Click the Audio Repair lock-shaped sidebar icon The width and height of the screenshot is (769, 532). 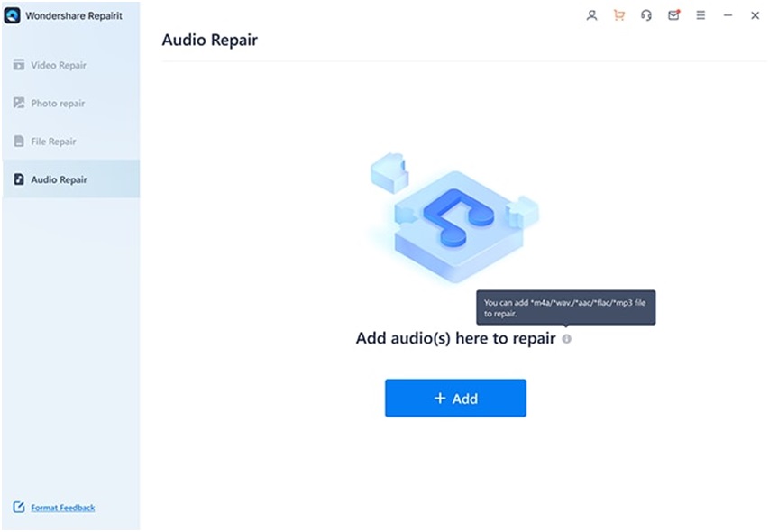[x=21, y=179]
